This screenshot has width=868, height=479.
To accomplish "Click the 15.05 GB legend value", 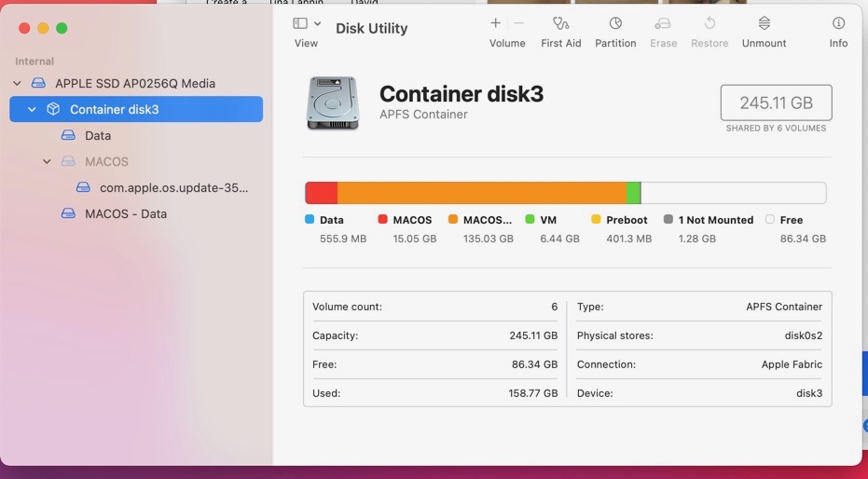I will click(415, 239).
